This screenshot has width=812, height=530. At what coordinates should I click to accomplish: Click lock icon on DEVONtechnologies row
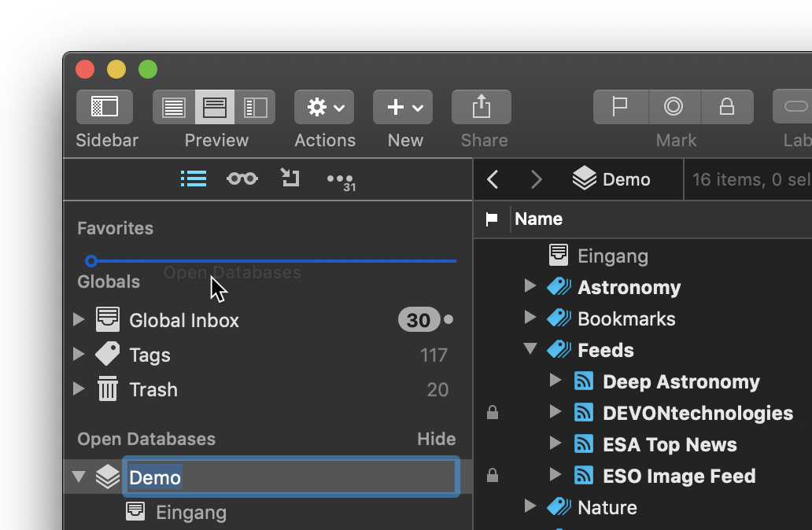pos(493,413)
